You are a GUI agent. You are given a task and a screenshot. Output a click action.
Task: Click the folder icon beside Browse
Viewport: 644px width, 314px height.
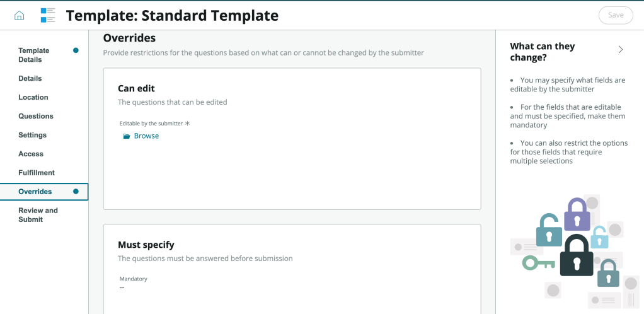pos(127,136)
